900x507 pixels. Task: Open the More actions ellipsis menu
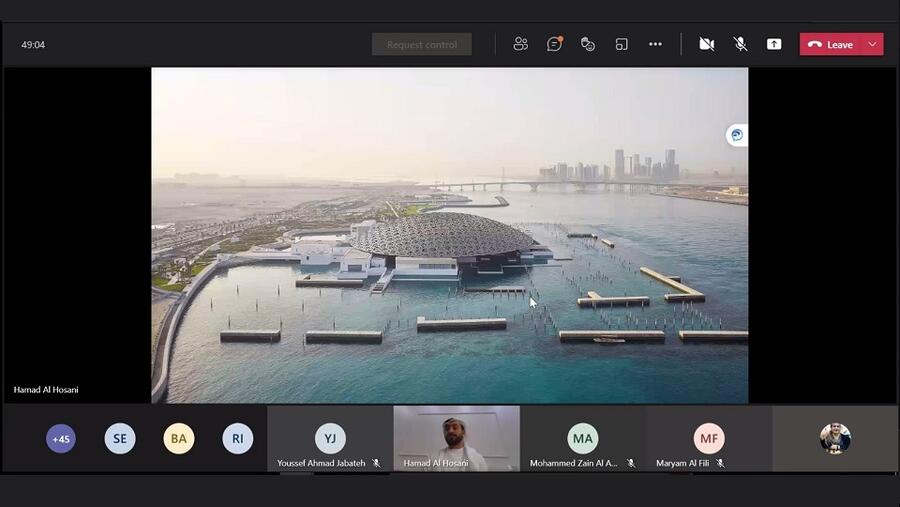click(x=655, y=44)
